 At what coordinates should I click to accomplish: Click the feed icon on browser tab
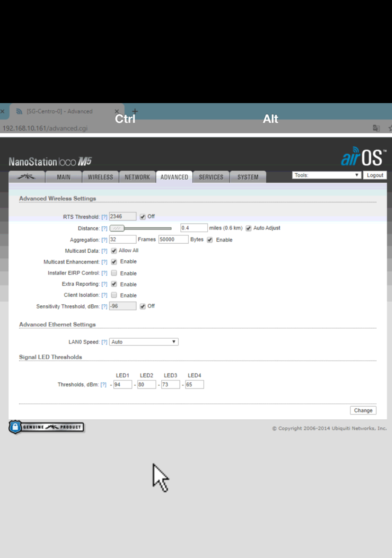pos(19,111)
